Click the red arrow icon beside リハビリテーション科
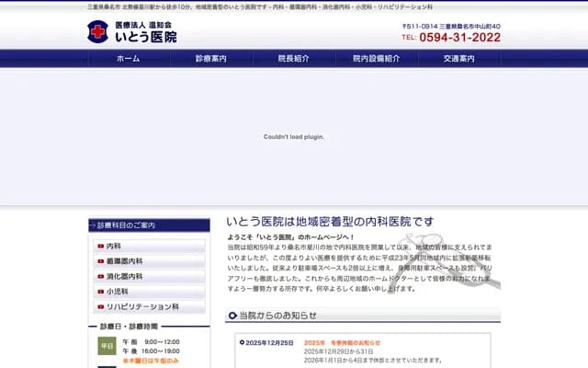 click(100, 306)
